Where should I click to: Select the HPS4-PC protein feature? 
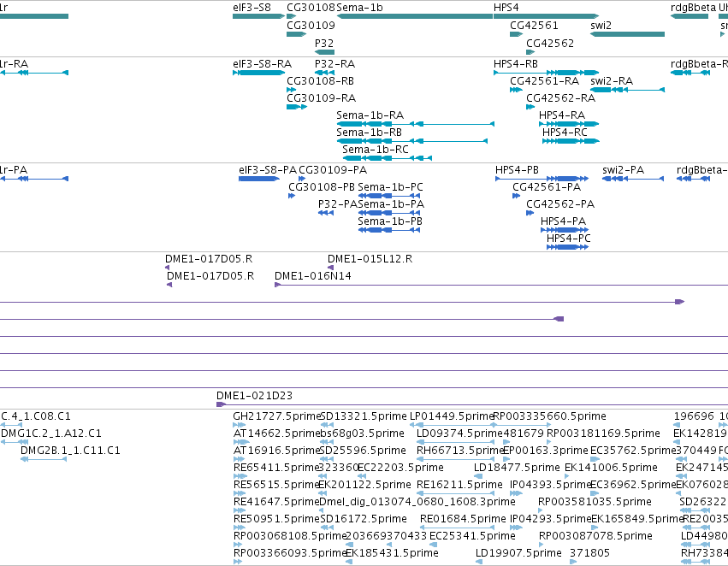coord(567,247)
